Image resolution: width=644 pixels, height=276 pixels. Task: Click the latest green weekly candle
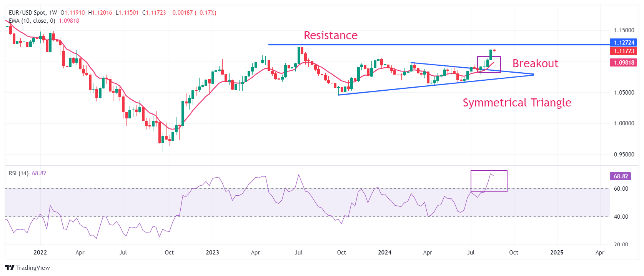(491, 55)
